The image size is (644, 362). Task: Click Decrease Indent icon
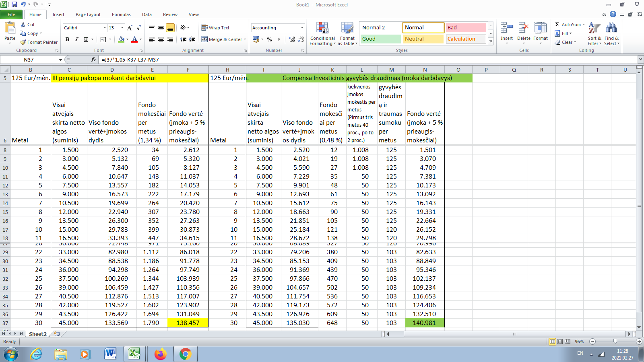(x=183, y=39)
